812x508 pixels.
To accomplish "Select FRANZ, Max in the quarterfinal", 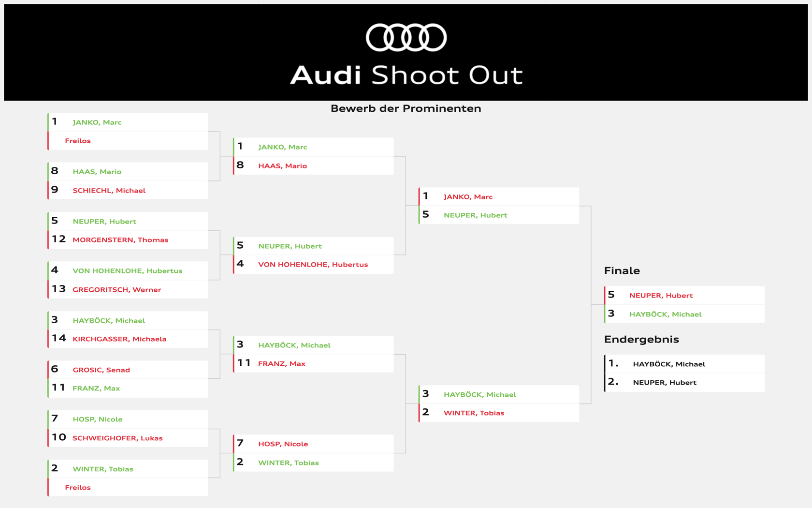I will tap(313, 363).
